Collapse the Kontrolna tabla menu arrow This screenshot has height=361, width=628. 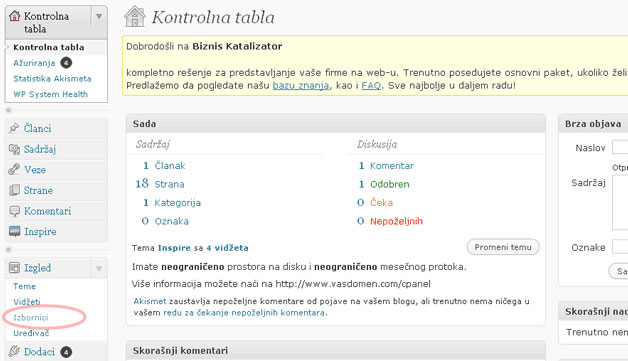point(99,16)
